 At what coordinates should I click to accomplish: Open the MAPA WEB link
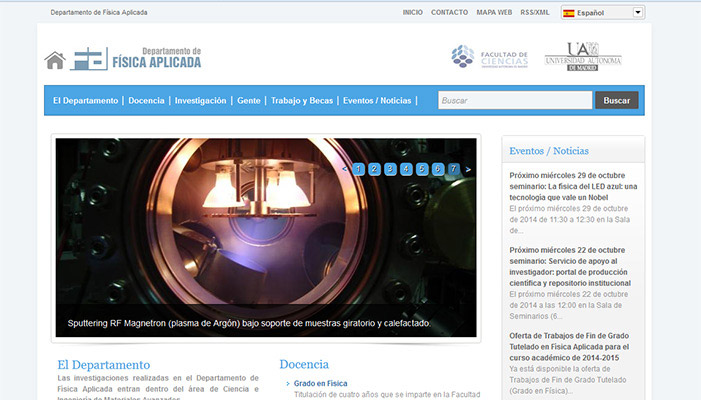pyautogui.click(x=494, y=12)
